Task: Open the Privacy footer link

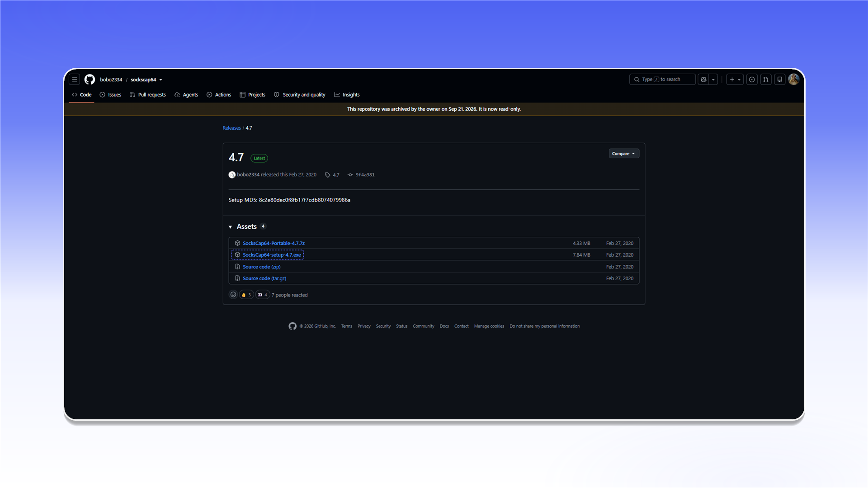Action: coord(364,326)
